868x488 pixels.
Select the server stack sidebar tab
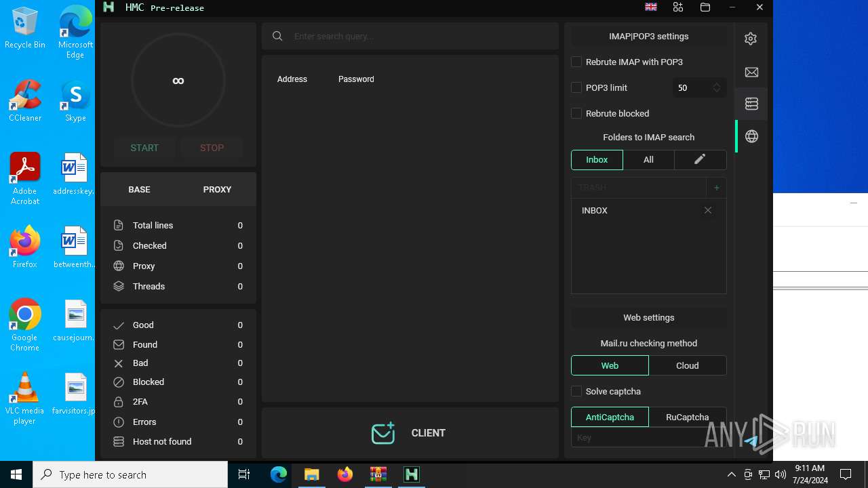tap(751, 104)
